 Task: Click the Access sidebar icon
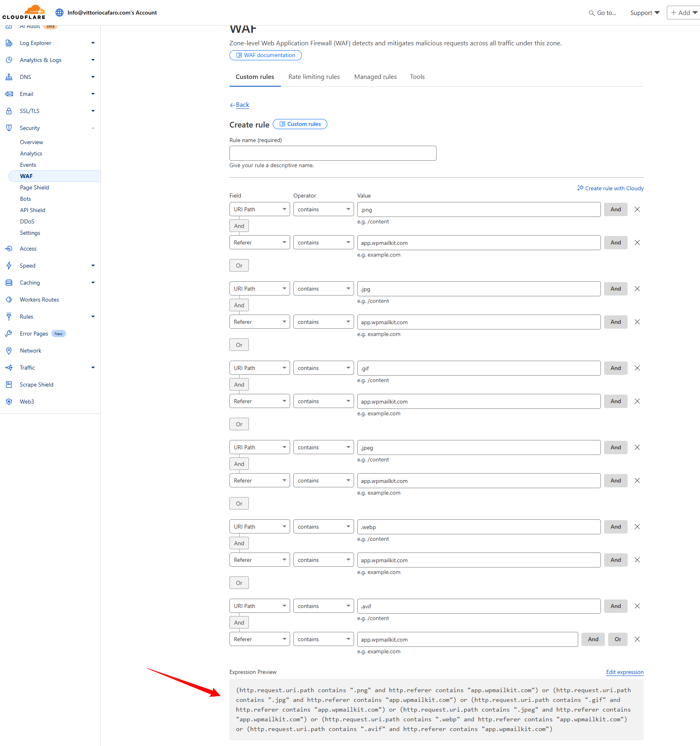(x=9, y=249)
